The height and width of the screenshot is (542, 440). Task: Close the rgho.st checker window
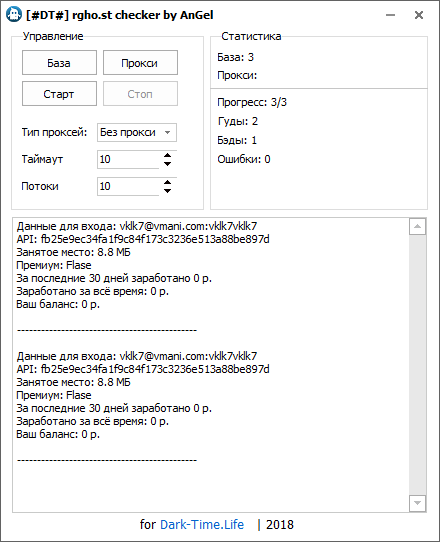pos(419,15)
